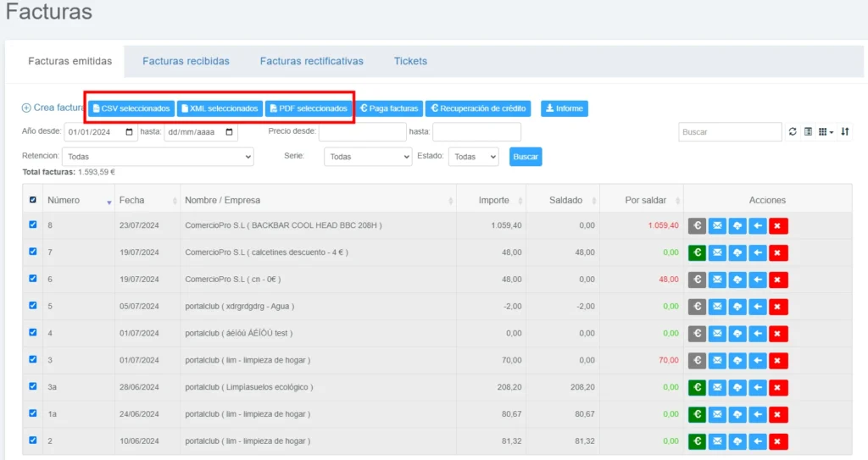
Task: Switch to Tickets tab
Action: [410, 61]
